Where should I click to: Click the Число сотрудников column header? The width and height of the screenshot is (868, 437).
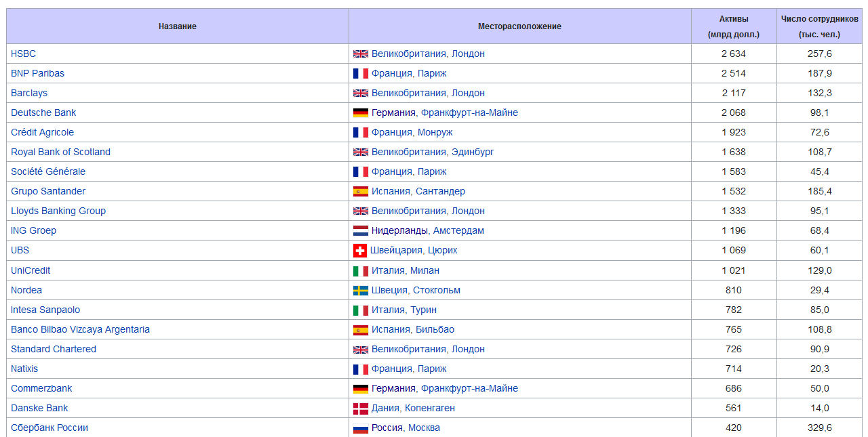pyautogui.click(x=819, y=26)
